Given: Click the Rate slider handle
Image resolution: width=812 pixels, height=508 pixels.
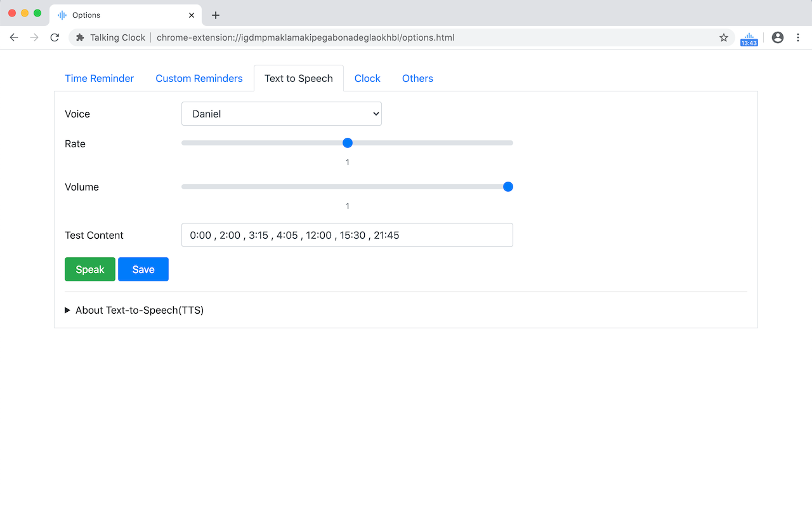Looking at the screenshot, I should (348, 143).
